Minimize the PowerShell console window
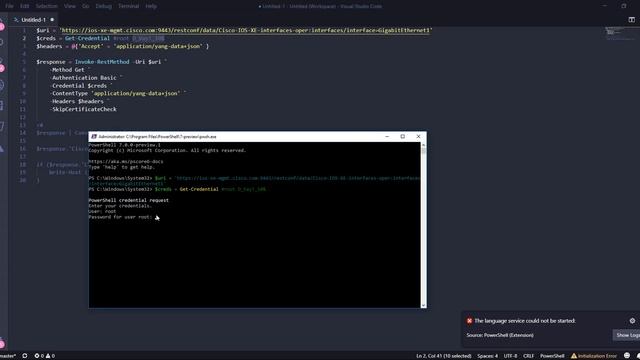The height and width of the screenshot is (360, 640). pos(387,136)
